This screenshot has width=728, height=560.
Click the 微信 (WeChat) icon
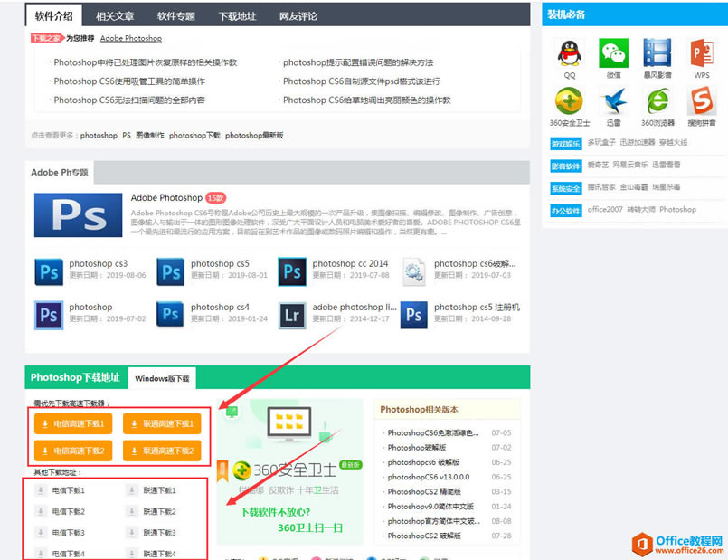tap(613, 53)
